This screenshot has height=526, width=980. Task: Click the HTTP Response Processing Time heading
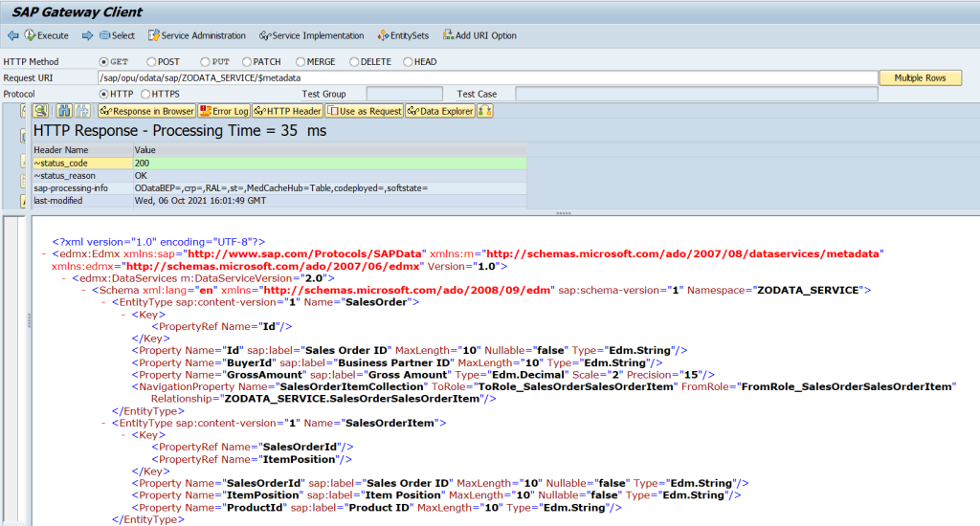point(180,131)
